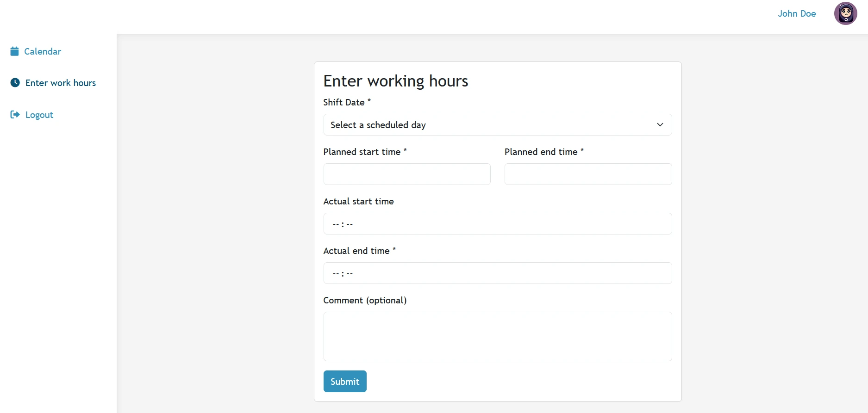This screenshot has height=413, width=868.
Task: Click the Planned end time label
Action: pos(541,152)
